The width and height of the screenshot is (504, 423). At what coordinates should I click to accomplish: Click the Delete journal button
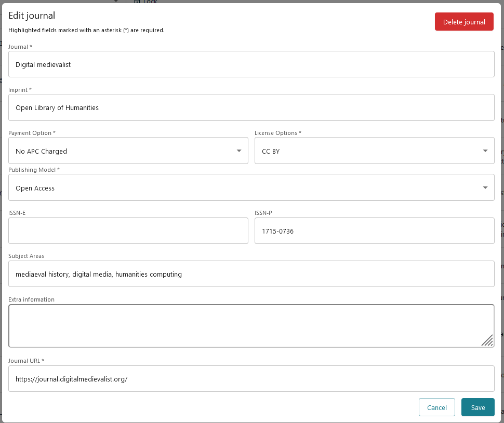(x=464, y=21)
